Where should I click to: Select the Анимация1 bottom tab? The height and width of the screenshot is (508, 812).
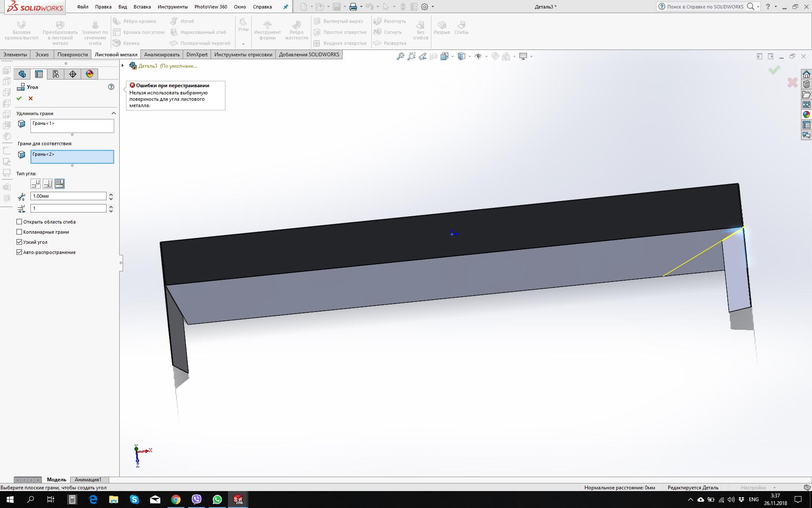[x=88, y=480]
